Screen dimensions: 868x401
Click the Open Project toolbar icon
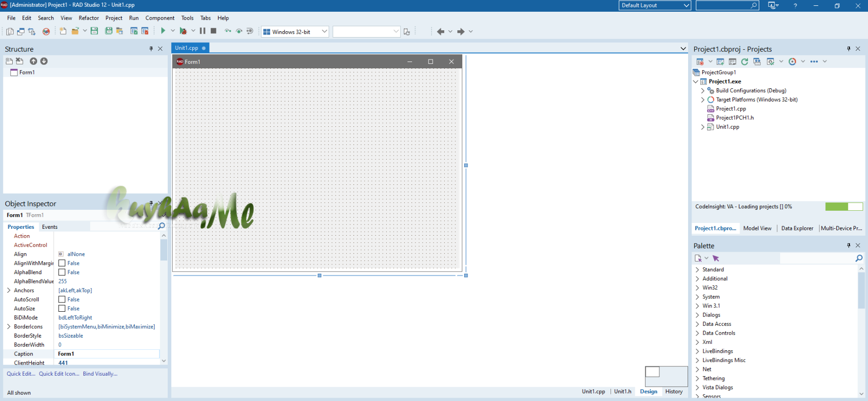119,31
